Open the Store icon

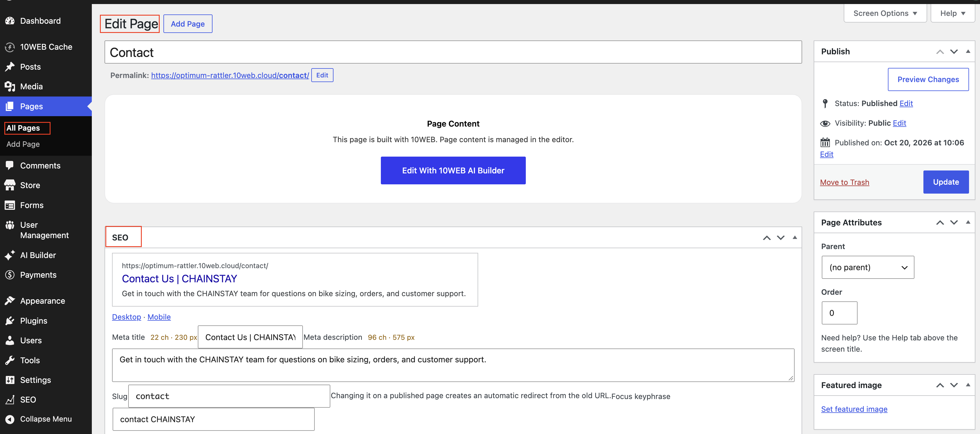(x=10, y=186)
